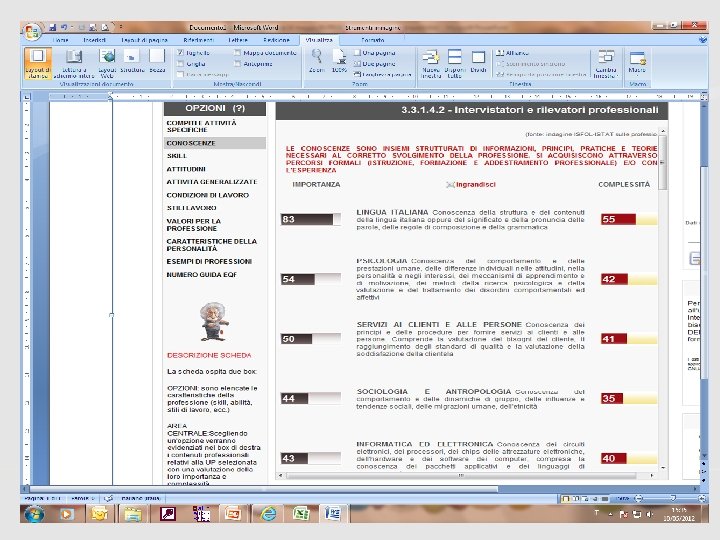Click Lingua Italiana complexity bar 55
This screenshot has height=540, width=720.
point(629,219)
